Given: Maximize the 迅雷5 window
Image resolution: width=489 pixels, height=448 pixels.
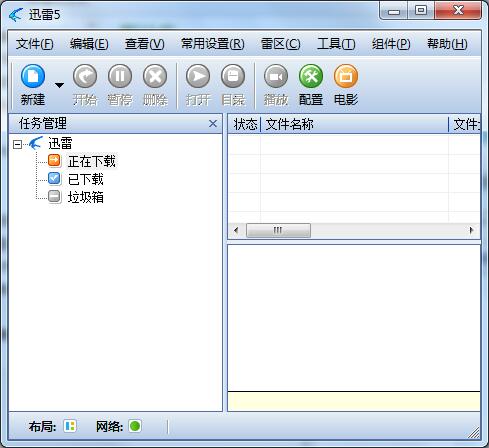Looking at the screenshot, I should click(x=421, y=11).
